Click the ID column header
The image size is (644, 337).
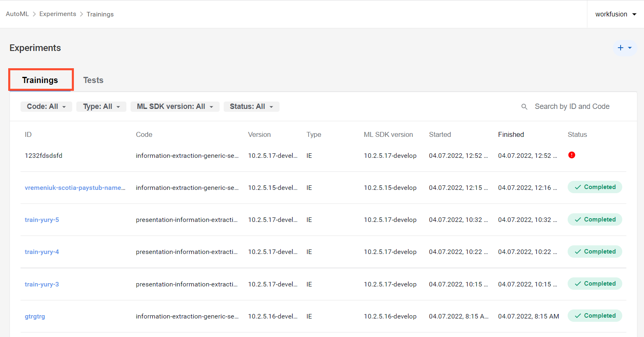(x=28, y=134)
